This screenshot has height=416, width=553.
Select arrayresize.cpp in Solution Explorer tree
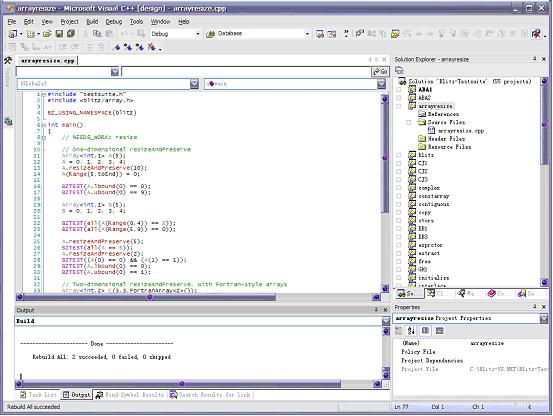[x=461, y=130]
